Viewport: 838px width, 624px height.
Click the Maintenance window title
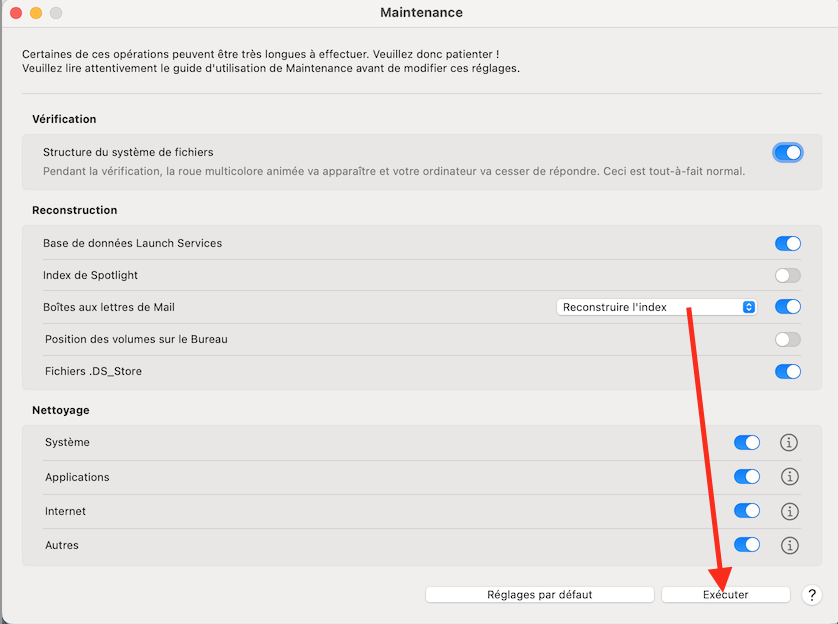(x=421, y=13)
